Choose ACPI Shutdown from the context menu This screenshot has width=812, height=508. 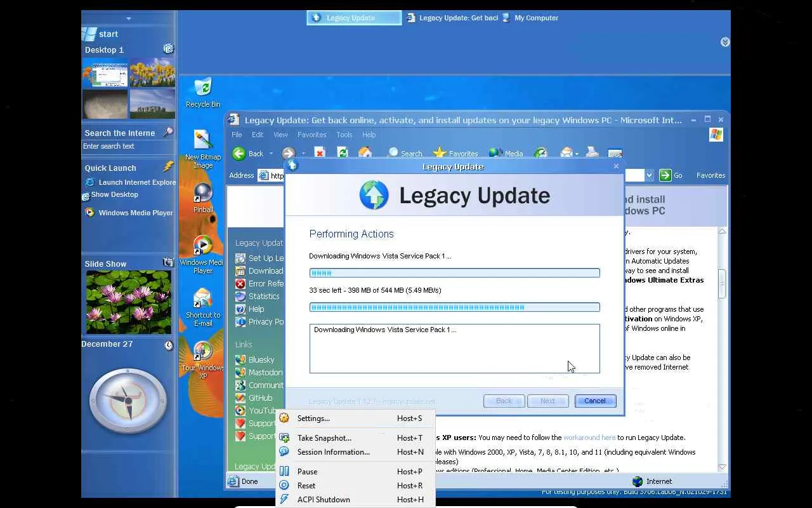(356, 500)
